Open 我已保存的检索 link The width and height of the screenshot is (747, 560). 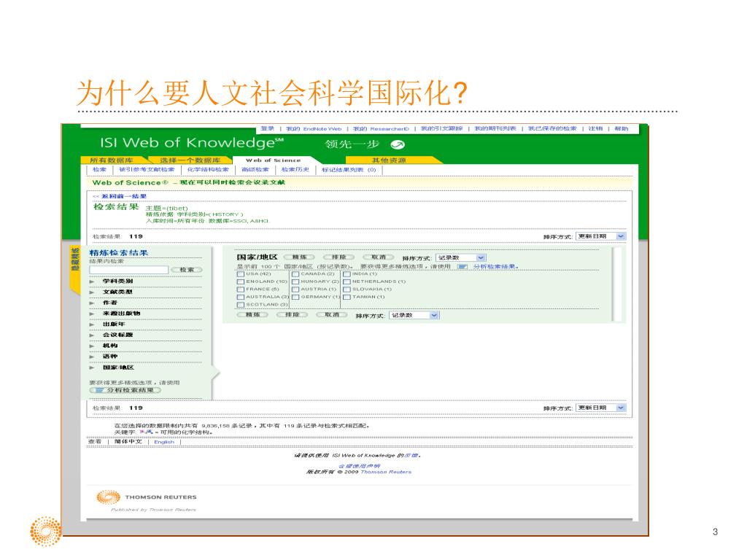[x=553, y=128]
